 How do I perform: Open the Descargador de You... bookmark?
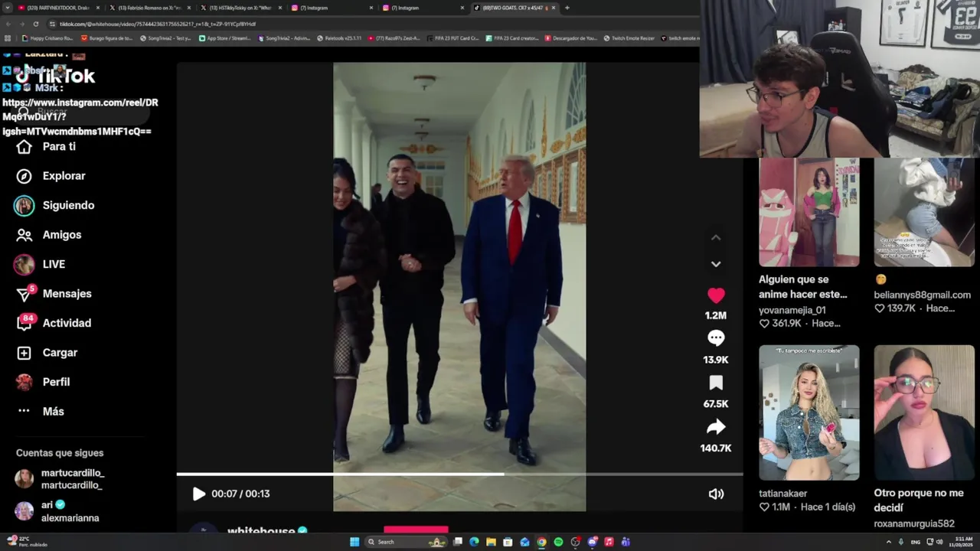[570, 38]
